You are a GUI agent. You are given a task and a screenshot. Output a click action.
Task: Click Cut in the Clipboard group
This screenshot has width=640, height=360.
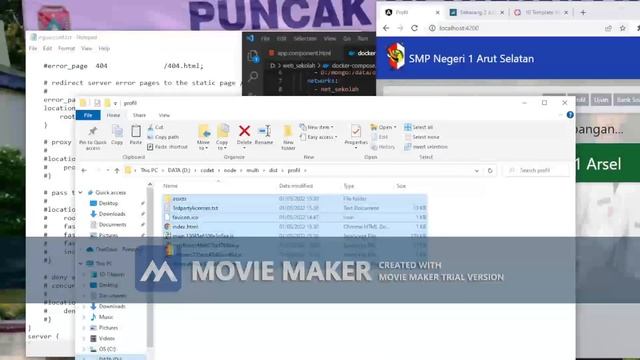pos(156,127)
